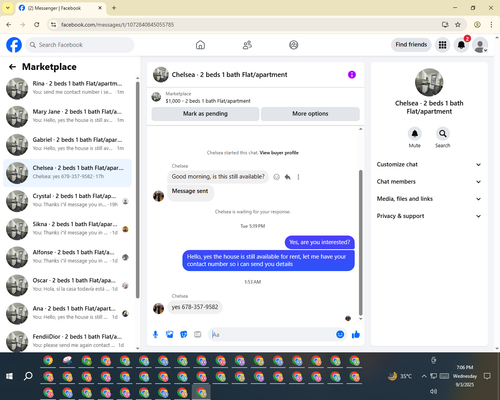This screenshot has width=500, height=400.
Task: Reload the page
Action: [37, 24]
